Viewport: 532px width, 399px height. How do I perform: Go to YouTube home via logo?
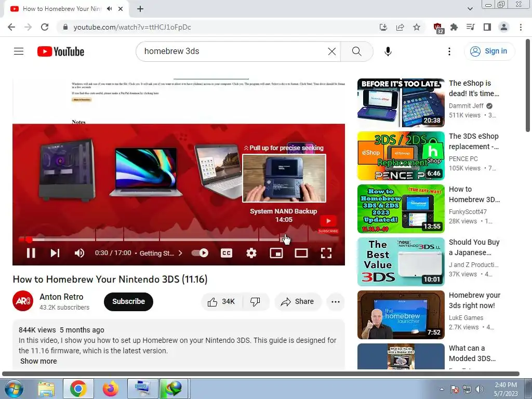coord(61,51)
